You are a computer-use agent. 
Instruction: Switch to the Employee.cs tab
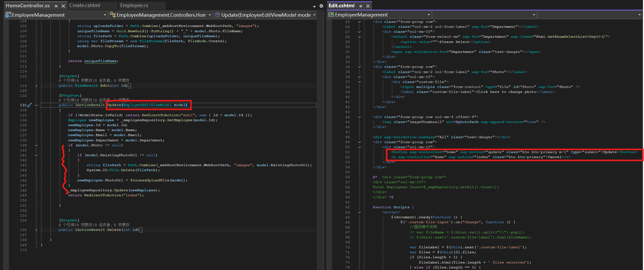tap(134, 5)
